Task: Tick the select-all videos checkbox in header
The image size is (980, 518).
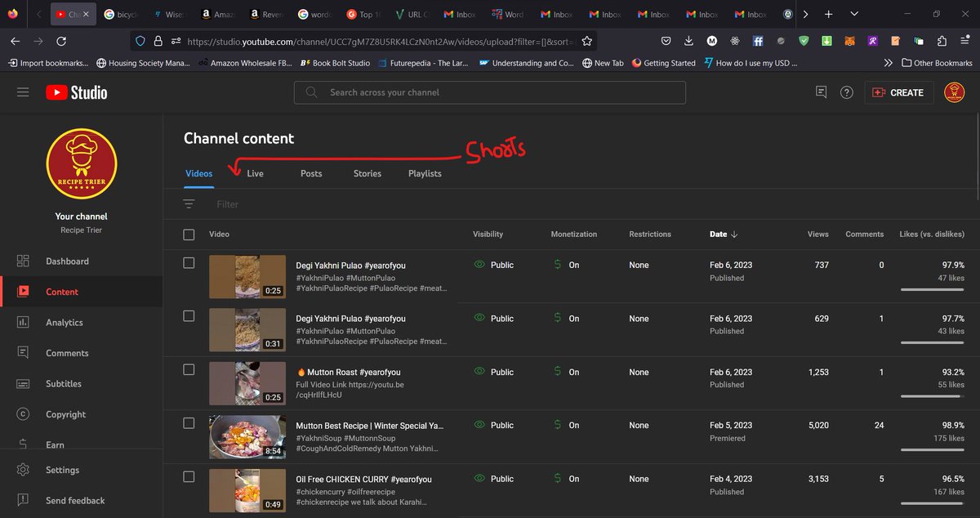Action: click(x=189, y=234)
